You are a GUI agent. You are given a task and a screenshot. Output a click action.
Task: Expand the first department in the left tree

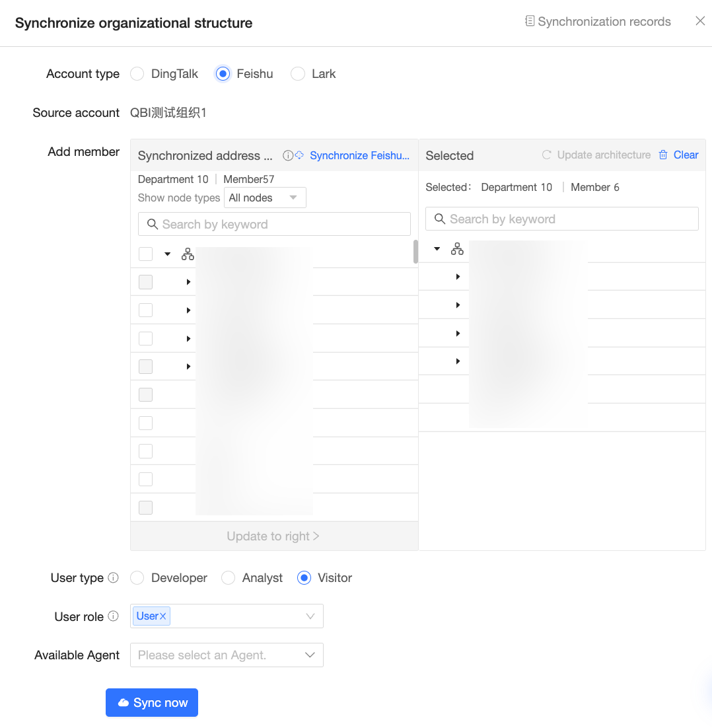(x=188, y=282)
